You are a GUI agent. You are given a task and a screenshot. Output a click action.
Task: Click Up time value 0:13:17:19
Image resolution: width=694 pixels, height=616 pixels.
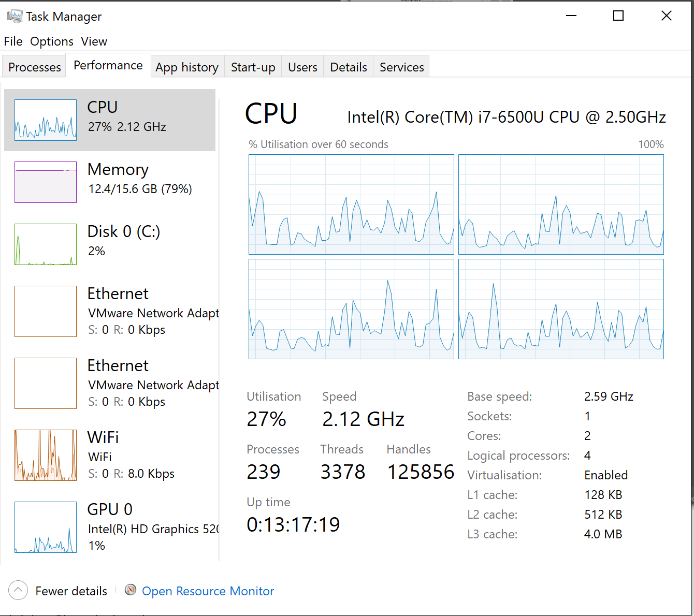tap(293, 525)
